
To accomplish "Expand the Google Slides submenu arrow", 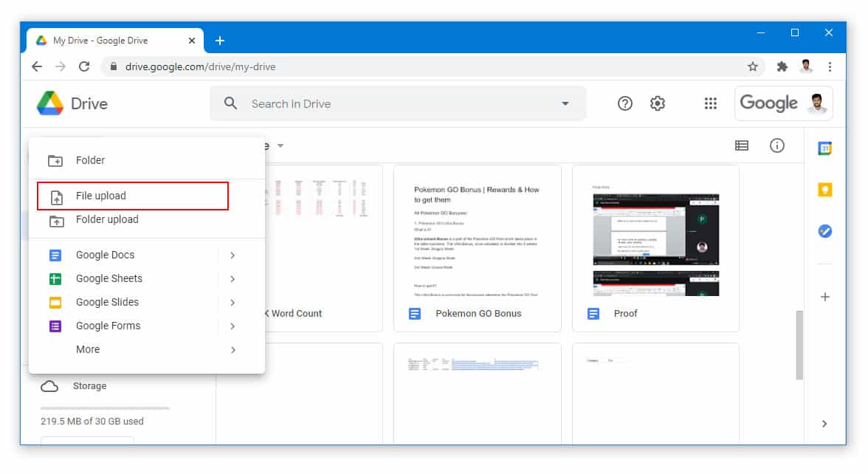I will coord(232,303).
